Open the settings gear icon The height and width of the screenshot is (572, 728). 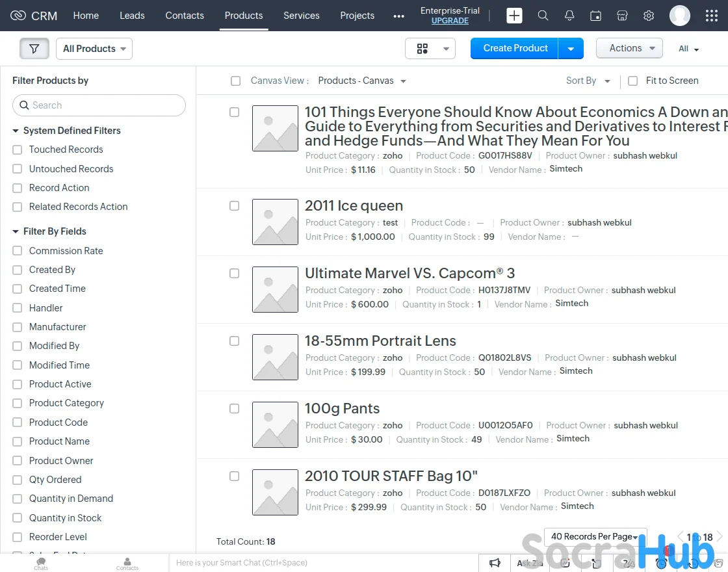point(648,16)
